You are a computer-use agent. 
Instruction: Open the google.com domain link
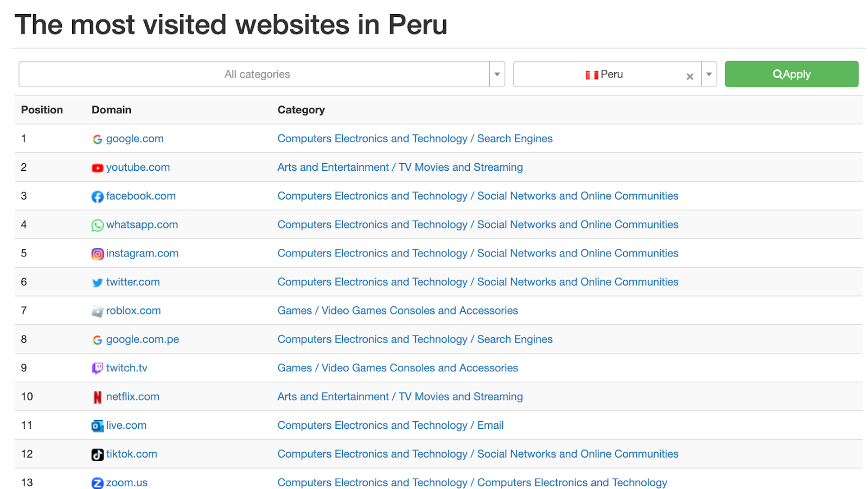pos(135,139)
